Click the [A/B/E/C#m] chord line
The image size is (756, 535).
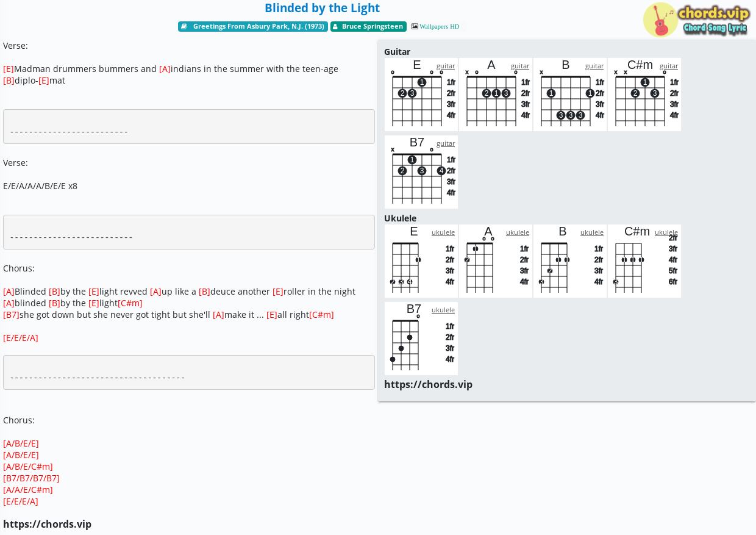(28, 467)
